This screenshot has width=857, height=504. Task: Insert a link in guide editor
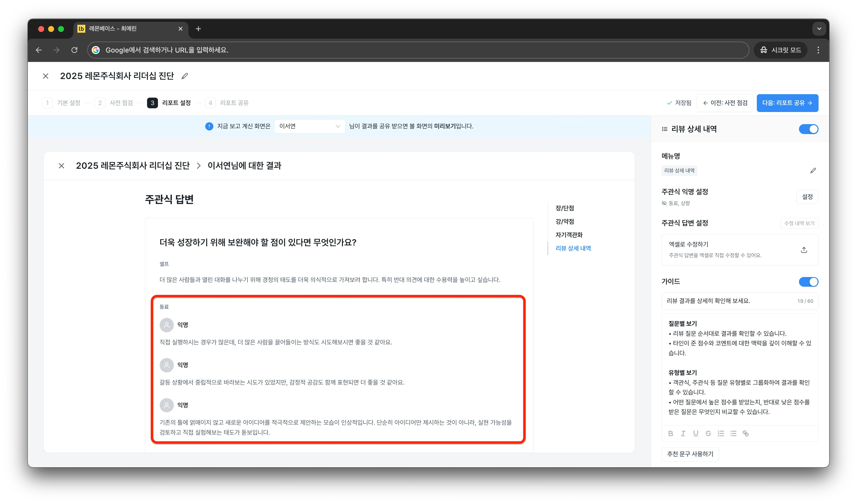pos(746,433)
